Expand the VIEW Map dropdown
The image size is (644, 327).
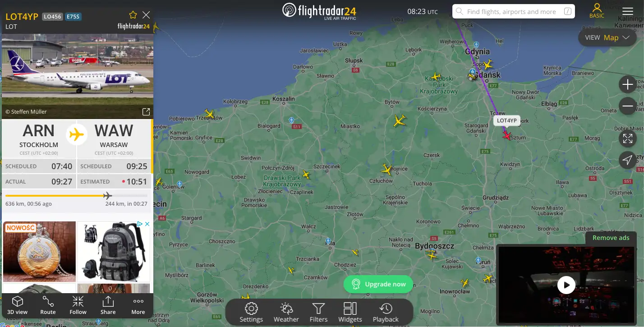tap(607, 37)
